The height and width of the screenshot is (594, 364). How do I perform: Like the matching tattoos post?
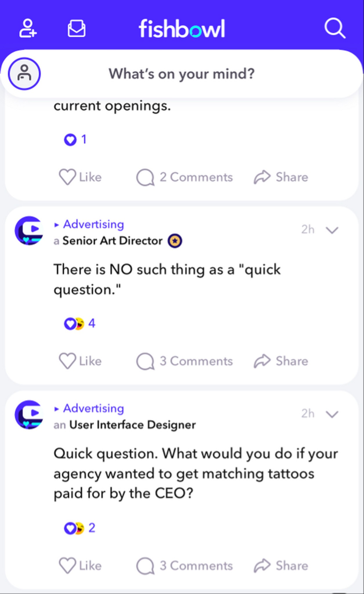point(80,566)
